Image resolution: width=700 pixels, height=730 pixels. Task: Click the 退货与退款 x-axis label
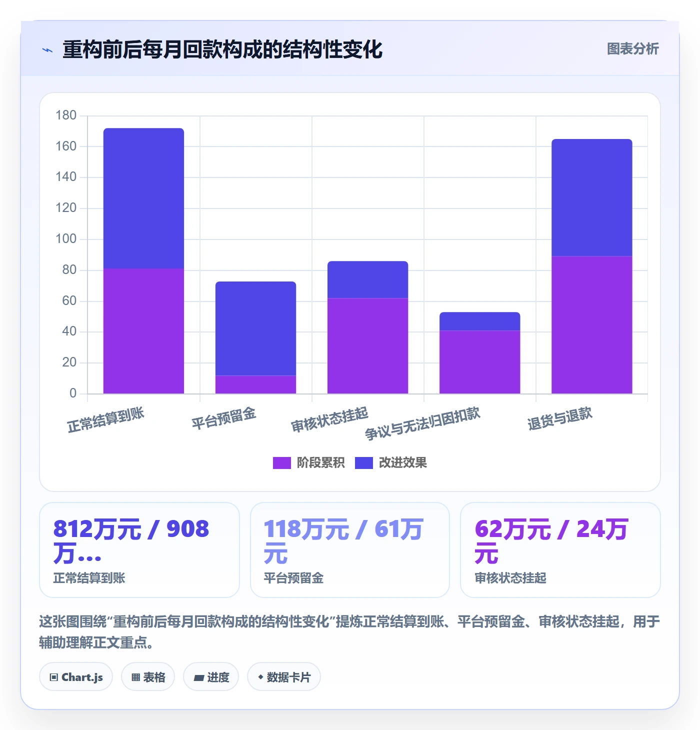(560, 419)
